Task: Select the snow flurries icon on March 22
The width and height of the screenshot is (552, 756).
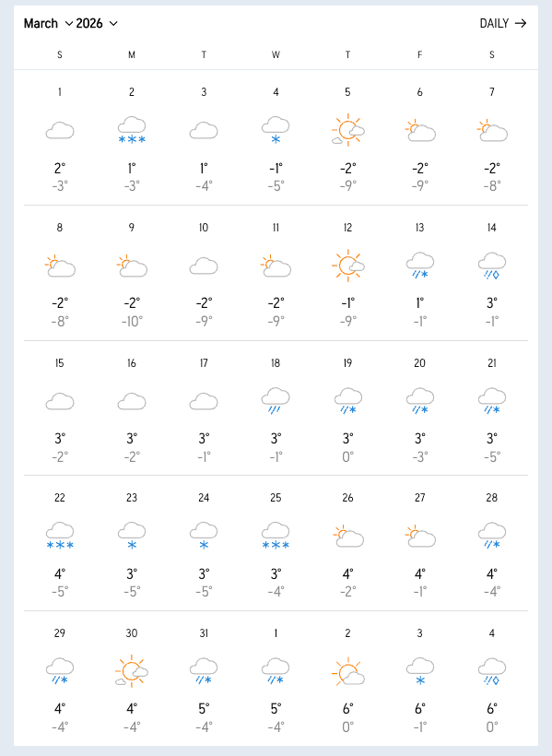Action: (59, 535)
